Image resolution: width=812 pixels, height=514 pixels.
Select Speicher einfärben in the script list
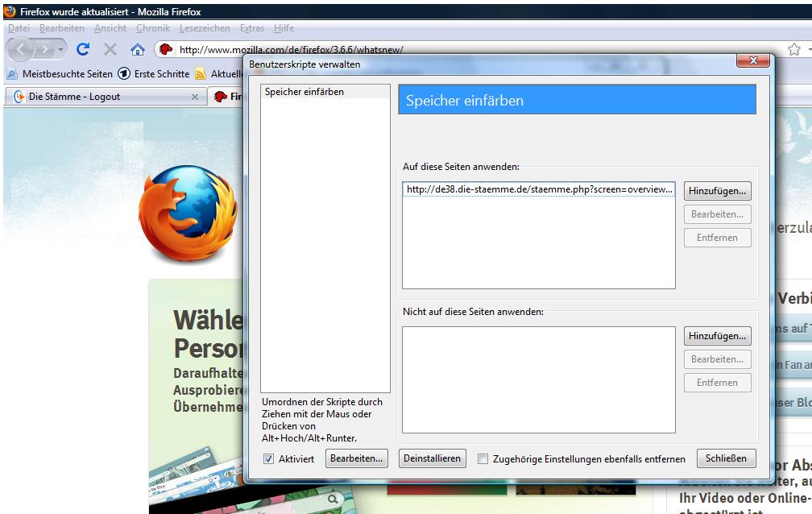(325, 92)
